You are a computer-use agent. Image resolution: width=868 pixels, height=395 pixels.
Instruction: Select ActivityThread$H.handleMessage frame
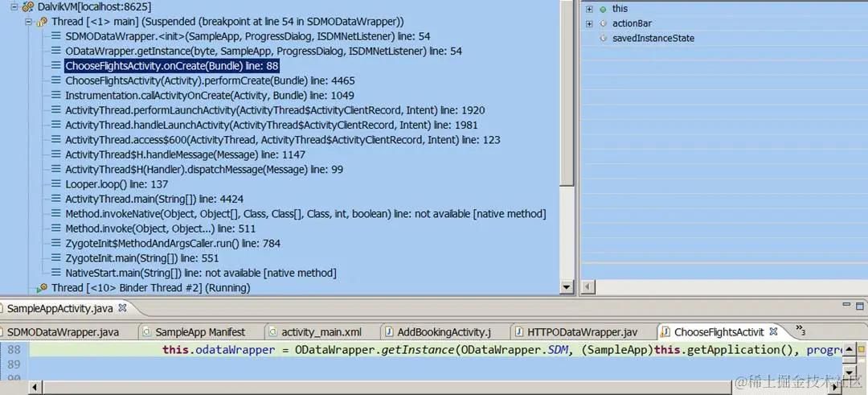186,154
